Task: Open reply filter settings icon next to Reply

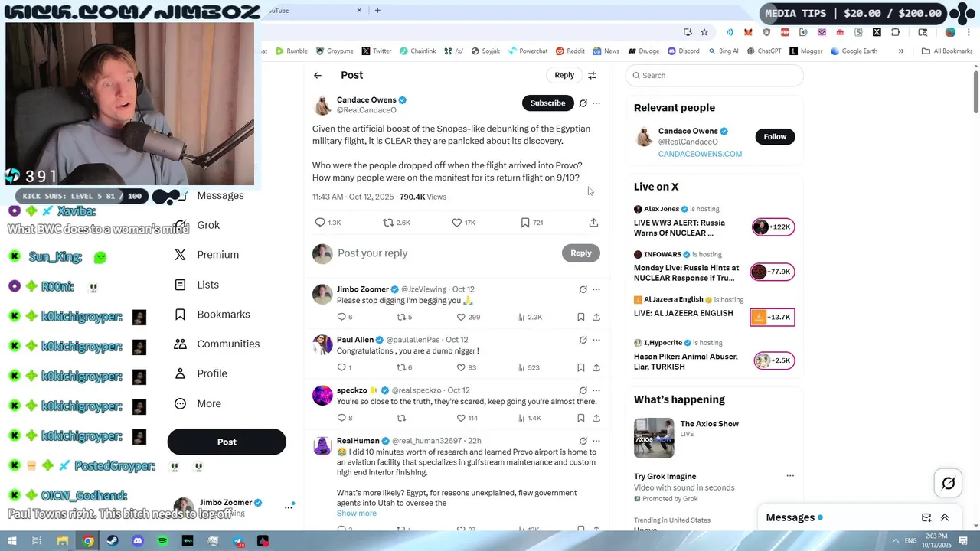Action: tap(592, 75)
